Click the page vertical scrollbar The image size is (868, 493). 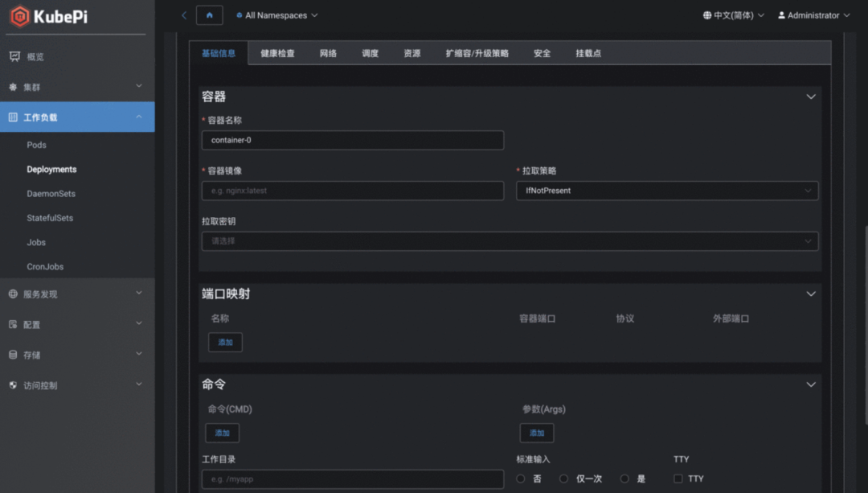click(x=866, y=324)
